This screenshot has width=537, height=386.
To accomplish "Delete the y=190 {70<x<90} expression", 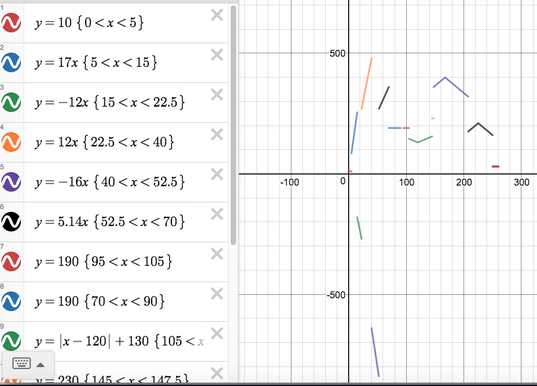I will click(217, 294).
